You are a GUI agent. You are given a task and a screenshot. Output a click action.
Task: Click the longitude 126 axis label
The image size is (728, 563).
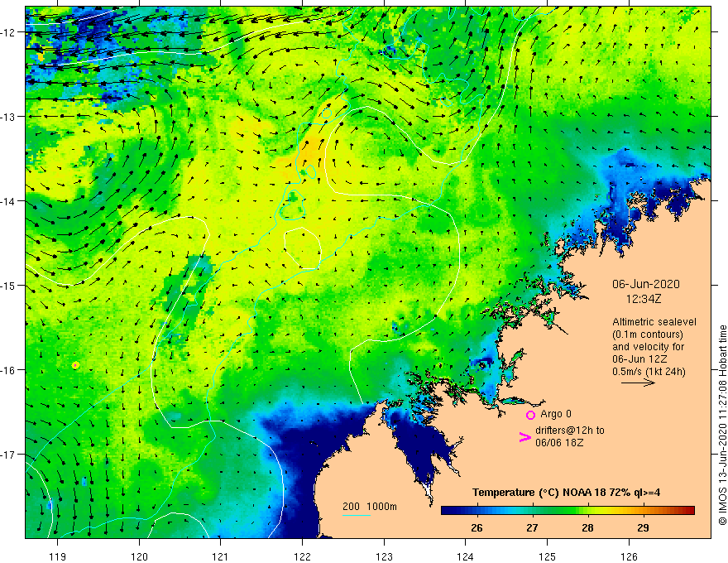click(629, 556)
